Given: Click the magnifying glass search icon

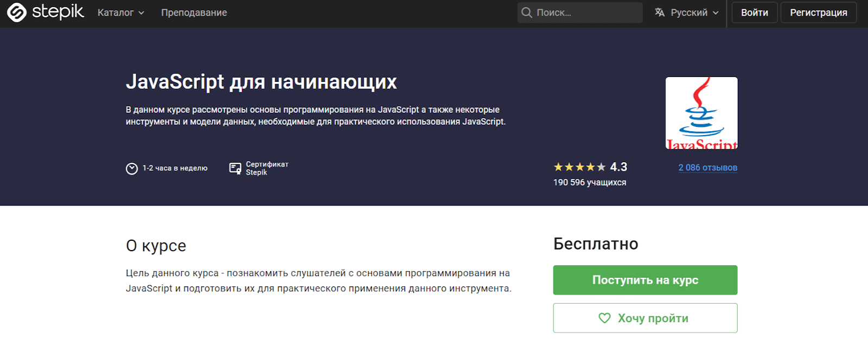Looking at the screenshot, I should pos(526,12).
